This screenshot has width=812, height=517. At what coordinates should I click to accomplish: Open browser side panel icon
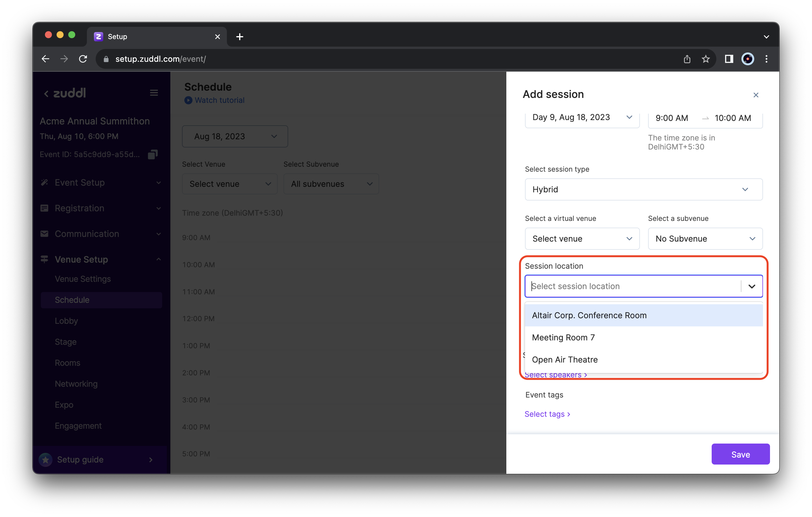click(x=729, y=59)
